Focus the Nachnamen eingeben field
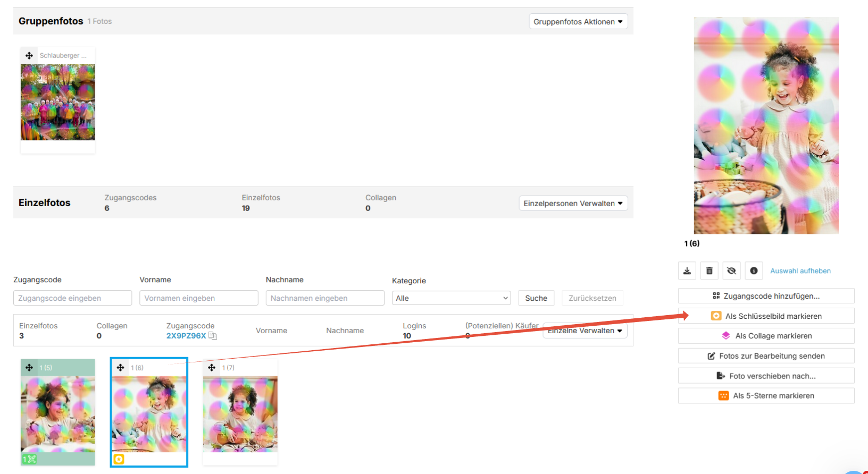 pyautogui.click(x=325, y=298)
